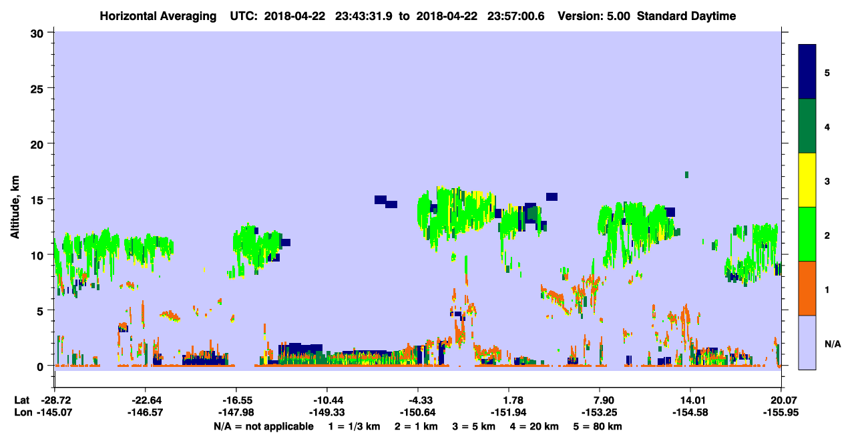
Task: Click the 'Horizontal Averaging' title text
Action: point(159,16)
